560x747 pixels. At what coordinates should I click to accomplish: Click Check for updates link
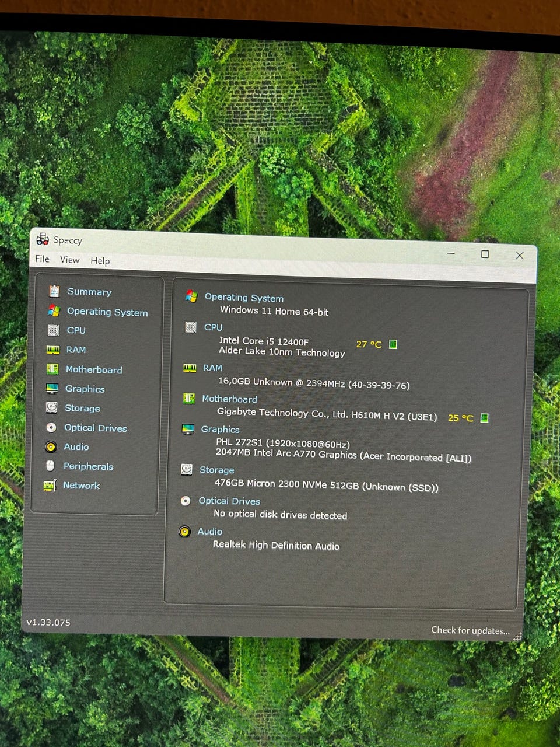(x=470, y=630)
